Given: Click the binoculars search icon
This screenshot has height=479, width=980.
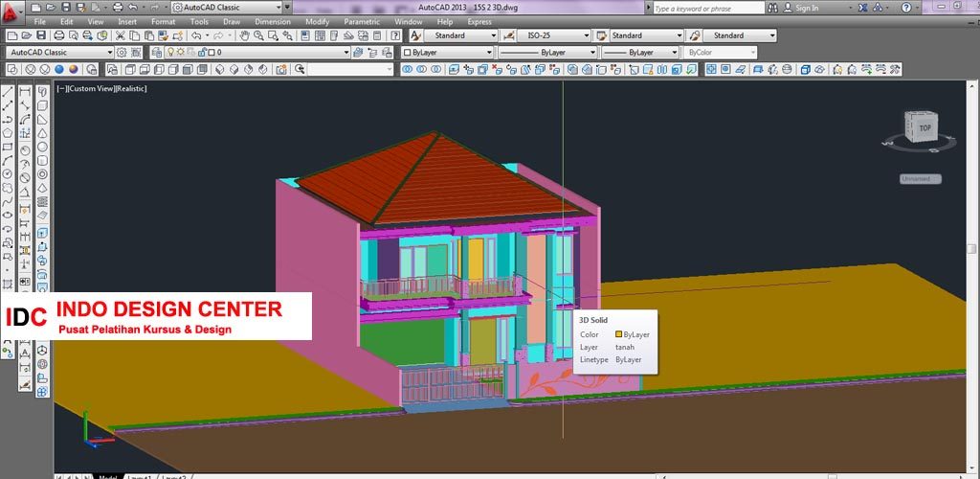Looking at the screenshot, I should pyautogui.click(x=773, y=8).
